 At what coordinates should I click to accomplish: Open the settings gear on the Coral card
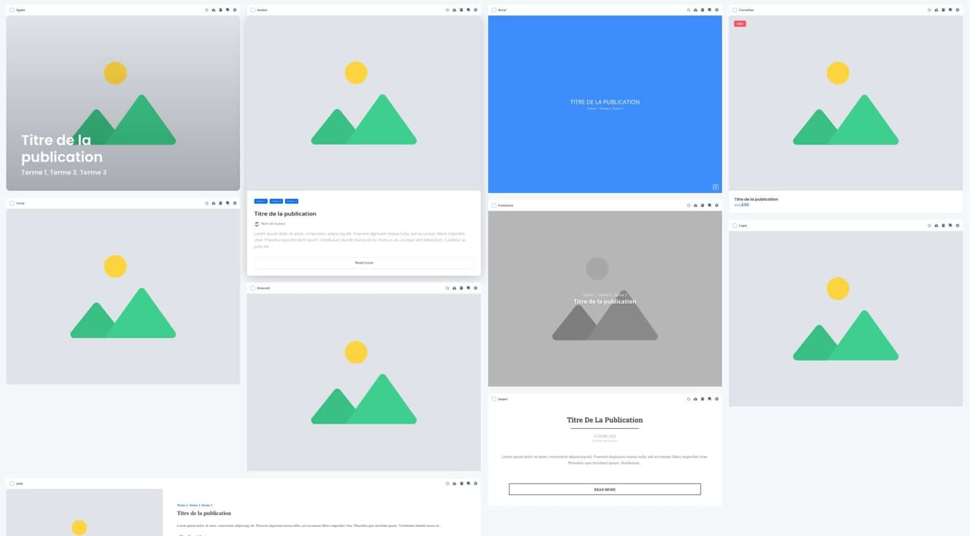[x=234, y=203]
